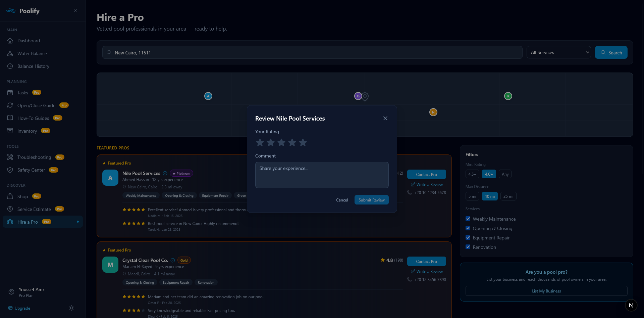Click the Poolify wave logo icon
Screen dimensions: 644x318
click(11, 11)
